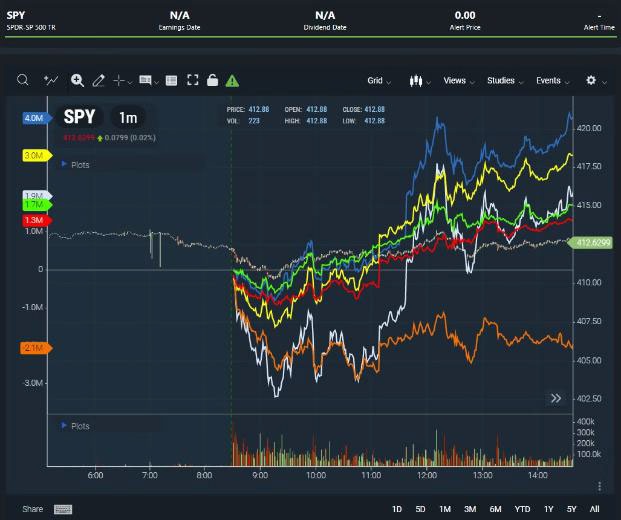Click the green 1.7M axis marker
The width and height of the screenshot is (621, 520).
37,205
